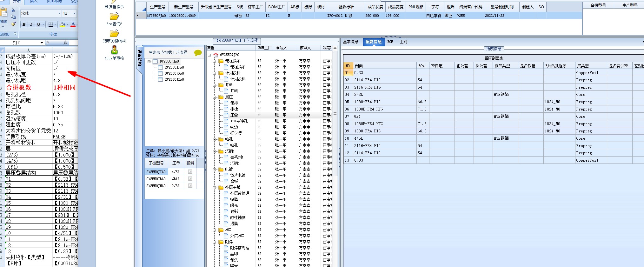
Task: Sort by 生产型号 column header
Action: [157, 7]
